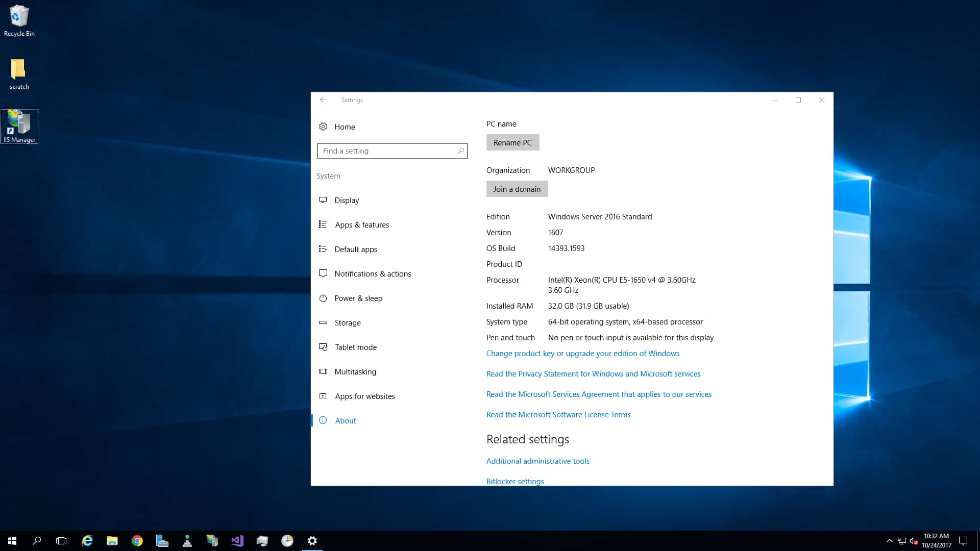The width and height of the screenshot is (980, 551).
Task: Open IIS Manager from the taskbar
Action: click(x=212, y=541)
